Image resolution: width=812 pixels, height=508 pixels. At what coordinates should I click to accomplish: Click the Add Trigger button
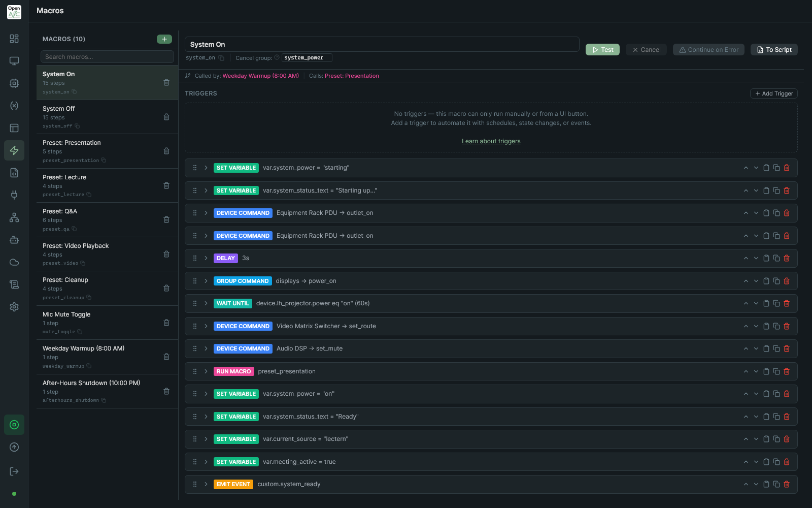pyautogui.click(x=774, y=93)
